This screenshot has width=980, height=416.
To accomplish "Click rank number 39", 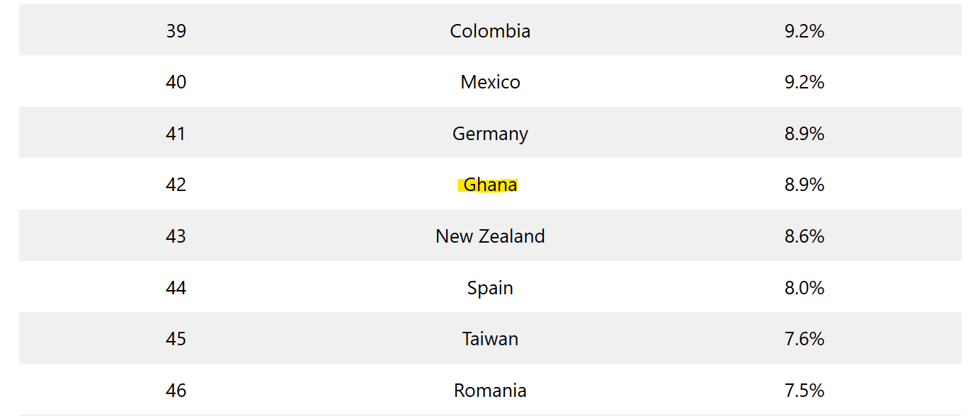I will (176, 31).
